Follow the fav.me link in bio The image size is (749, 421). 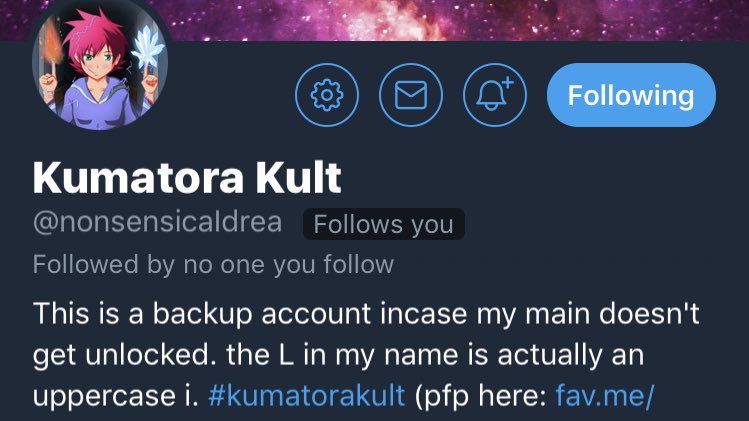604,395
